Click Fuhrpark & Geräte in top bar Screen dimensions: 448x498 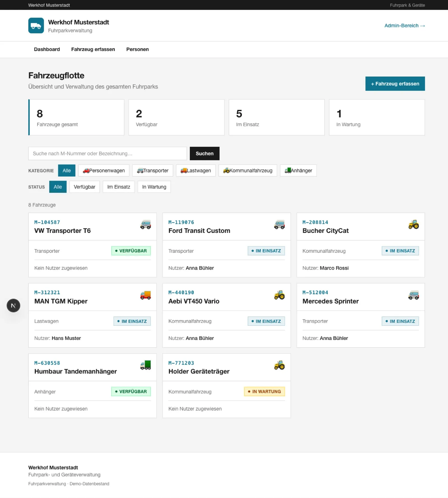click(407, 5)
